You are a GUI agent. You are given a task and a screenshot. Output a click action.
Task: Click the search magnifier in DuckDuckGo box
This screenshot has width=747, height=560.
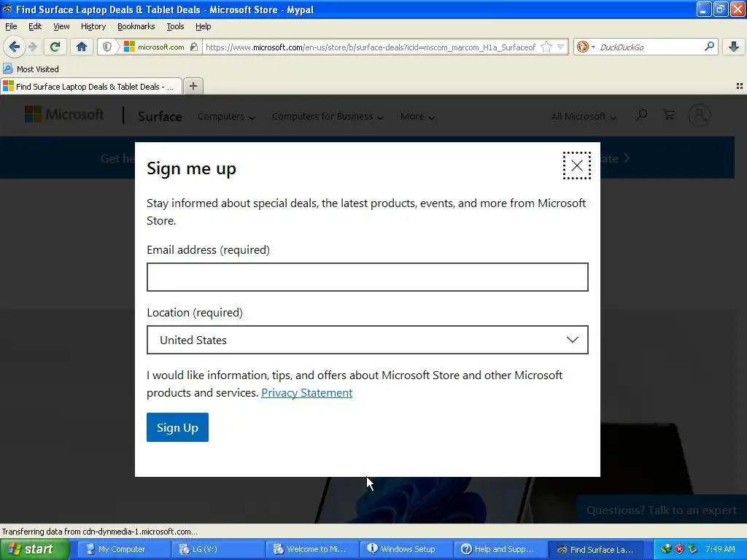709,46
